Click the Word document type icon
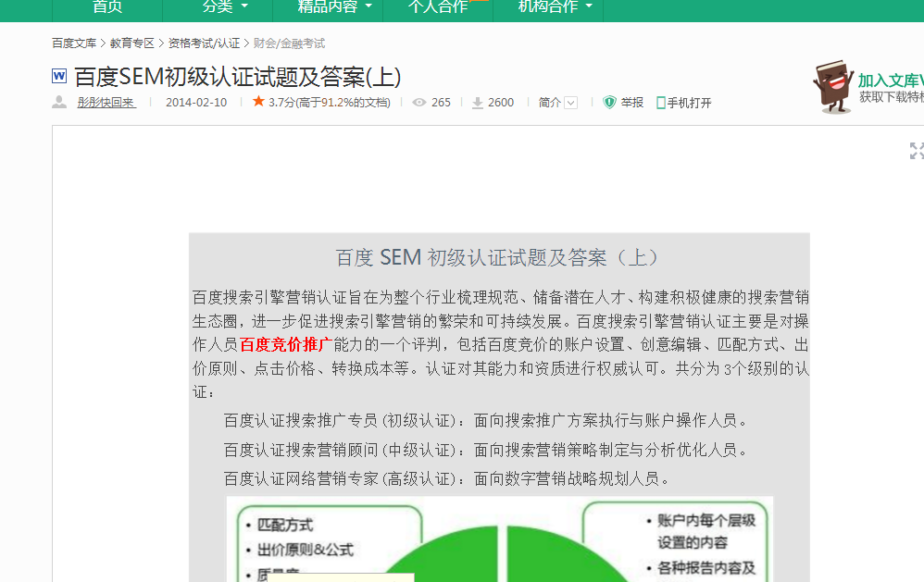 [x=59, y=76]
